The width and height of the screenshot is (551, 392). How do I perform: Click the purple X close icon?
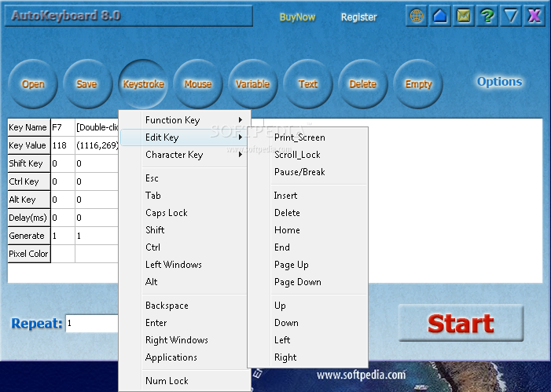(534, 16)
